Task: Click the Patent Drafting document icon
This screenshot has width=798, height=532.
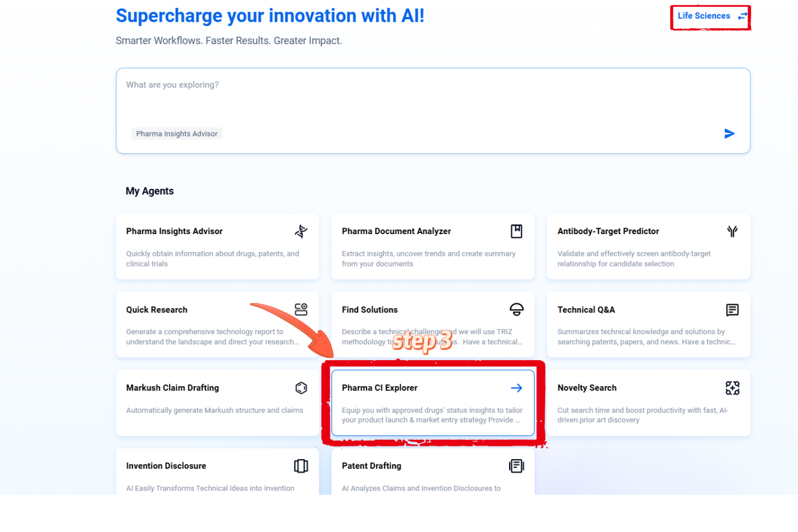Action: (516, 466)
